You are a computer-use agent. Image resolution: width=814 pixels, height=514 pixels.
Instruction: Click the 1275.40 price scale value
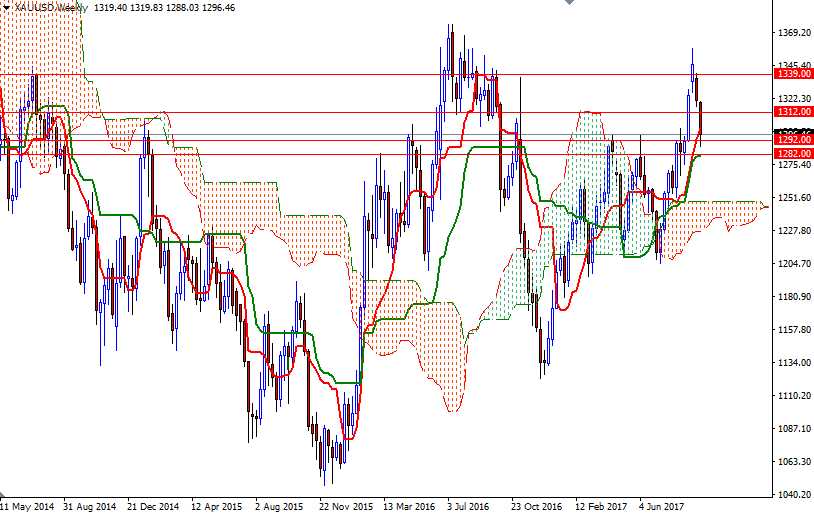point(794,165)
